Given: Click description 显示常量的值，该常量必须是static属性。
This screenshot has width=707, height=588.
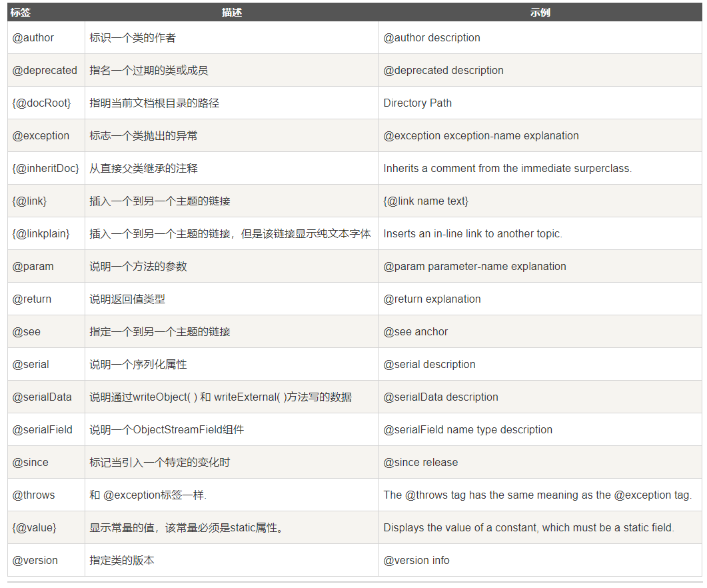Looking at the screenshot, I should tap(187, 527).
